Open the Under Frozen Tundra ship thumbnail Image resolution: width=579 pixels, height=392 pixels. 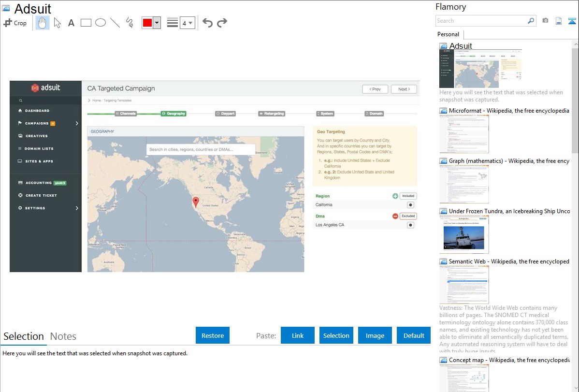pyautogui.click(x=464, y=234)
